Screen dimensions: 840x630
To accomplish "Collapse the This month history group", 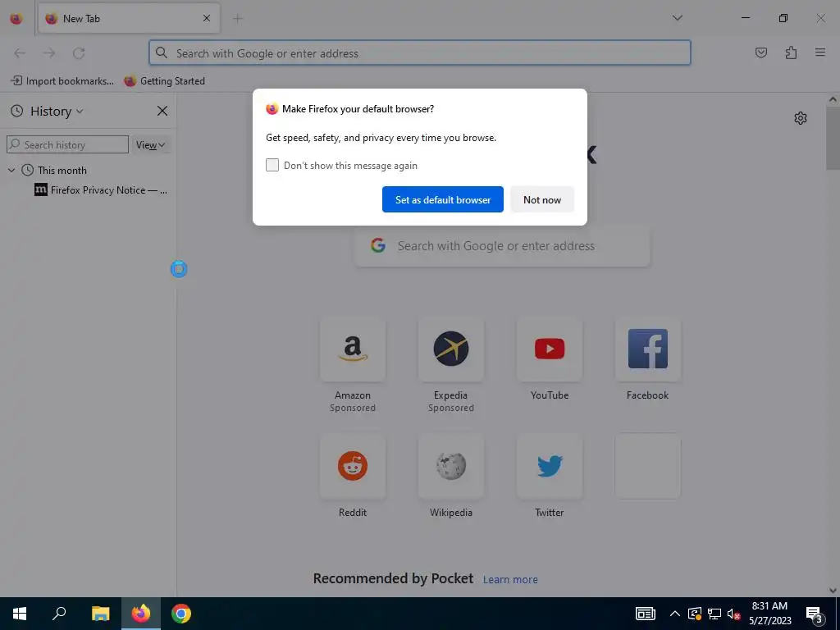I will 11,171.
